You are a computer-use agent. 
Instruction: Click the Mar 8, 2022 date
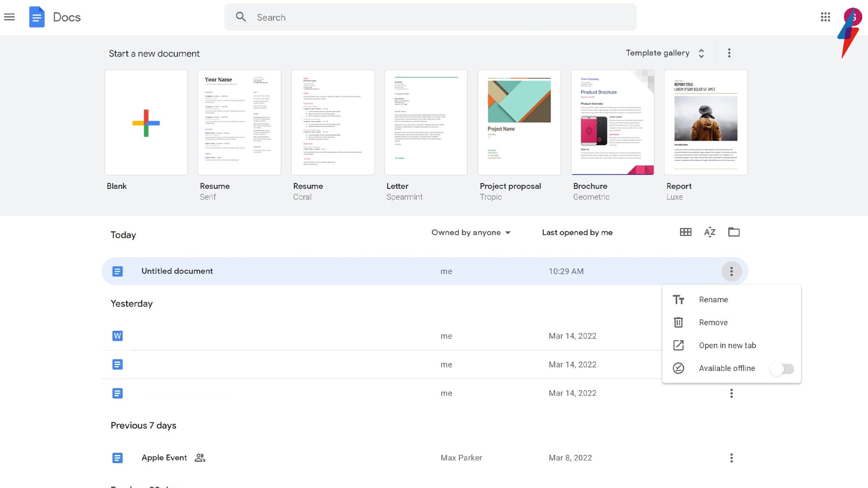(570, 458)
